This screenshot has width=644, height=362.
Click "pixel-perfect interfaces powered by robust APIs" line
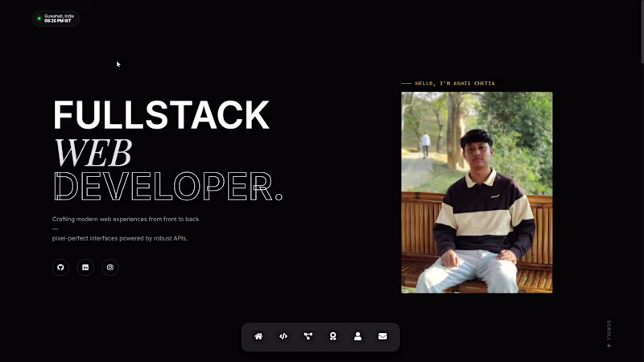(x=120, y=238)
